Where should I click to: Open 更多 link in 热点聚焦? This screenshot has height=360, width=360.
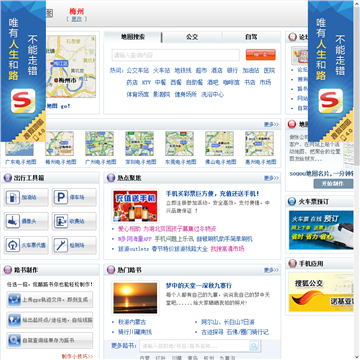click(271, 178)
